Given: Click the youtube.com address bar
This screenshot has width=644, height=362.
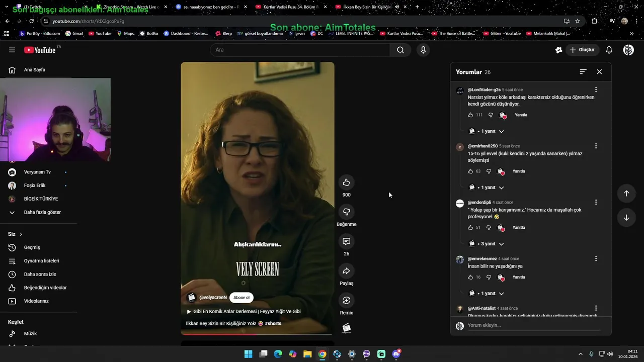Looking at the screenshot, I should [x=302, y=21].
